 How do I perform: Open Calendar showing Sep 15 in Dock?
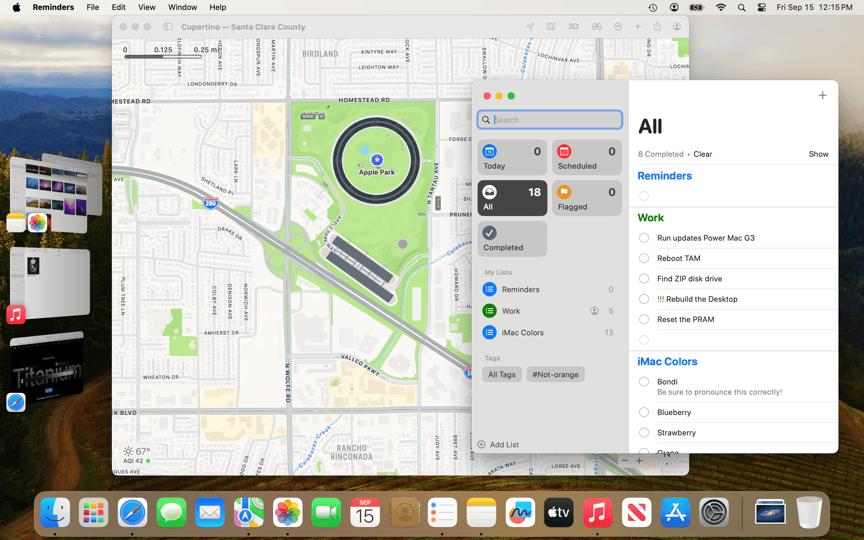click(365, 513)
